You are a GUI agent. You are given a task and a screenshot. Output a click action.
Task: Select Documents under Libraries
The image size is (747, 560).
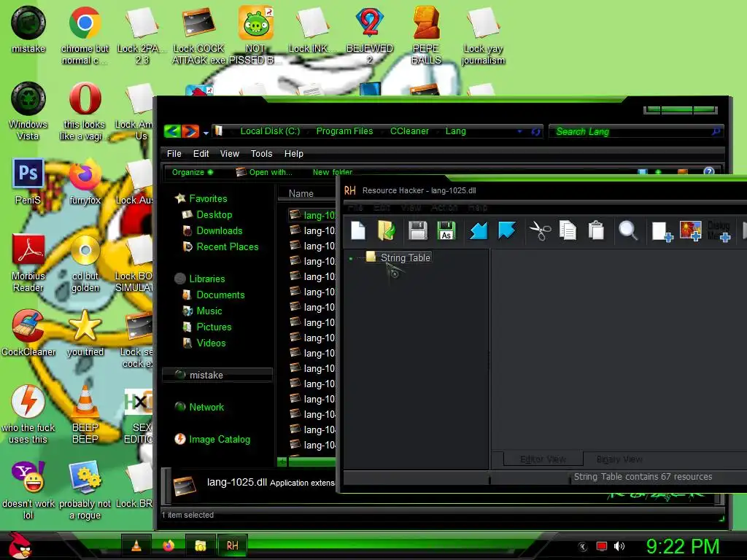coord(220,295)
